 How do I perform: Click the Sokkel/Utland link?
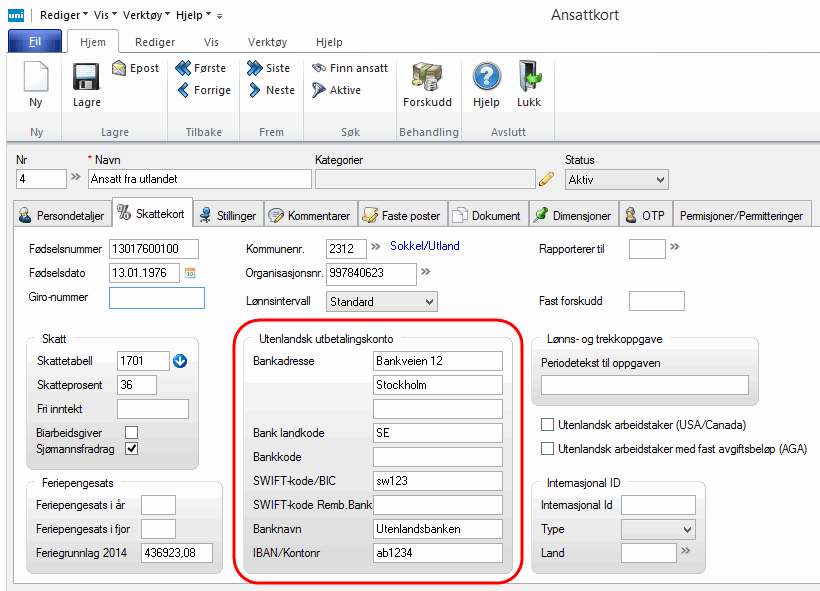[x=424, y=246]
